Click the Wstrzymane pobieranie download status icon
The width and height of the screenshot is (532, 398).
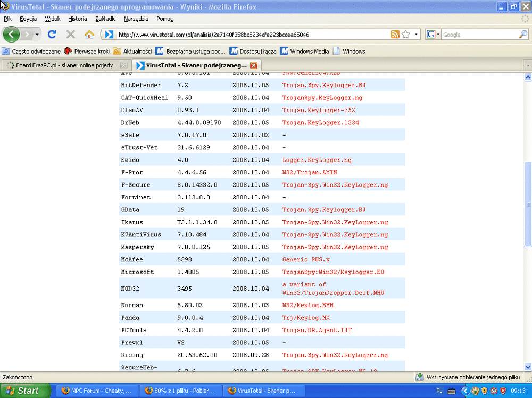point(420,377)
